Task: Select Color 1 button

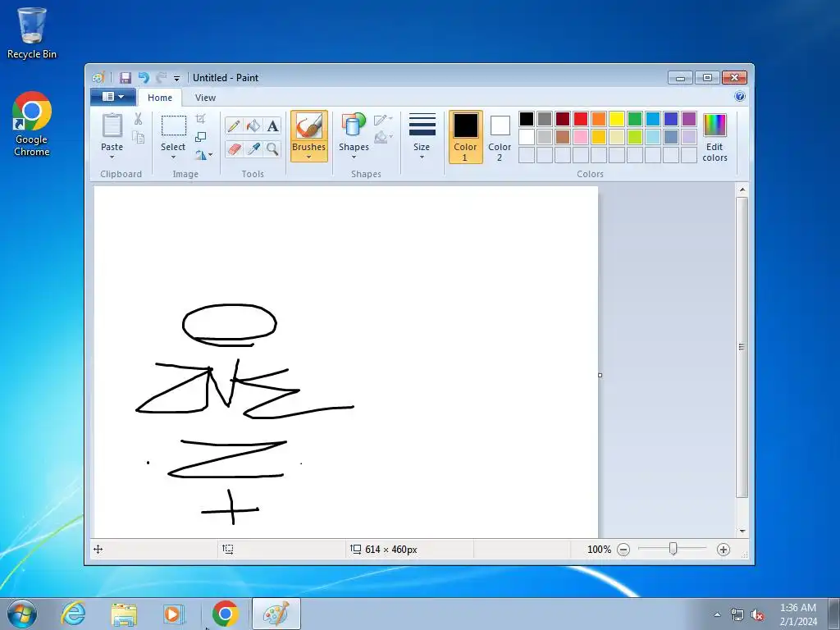Action: point(466,137)
